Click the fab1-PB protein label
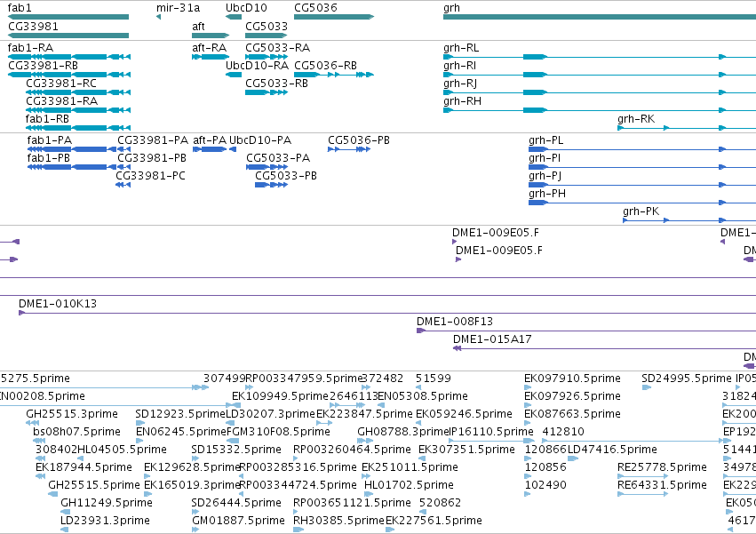The image size is (756, 534). coord(48,158)
